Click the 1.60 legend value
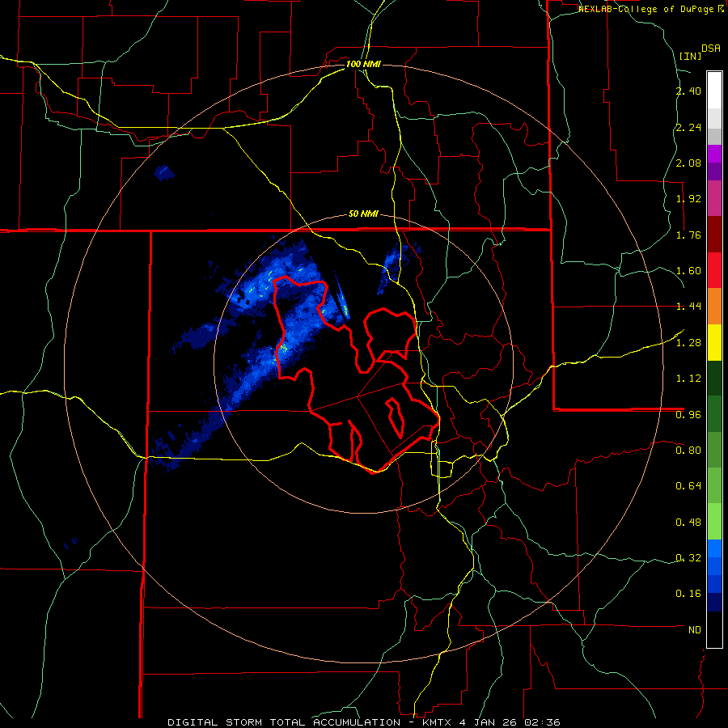The width and height of the screenshot is (728, 728). click(688, 271)
